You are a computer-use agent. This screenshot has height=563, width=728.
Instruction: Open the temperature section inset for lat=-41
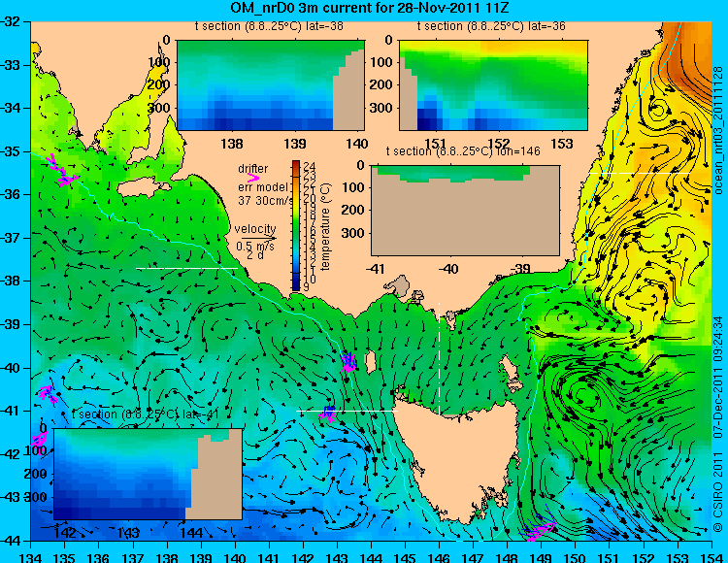[149, 474]
